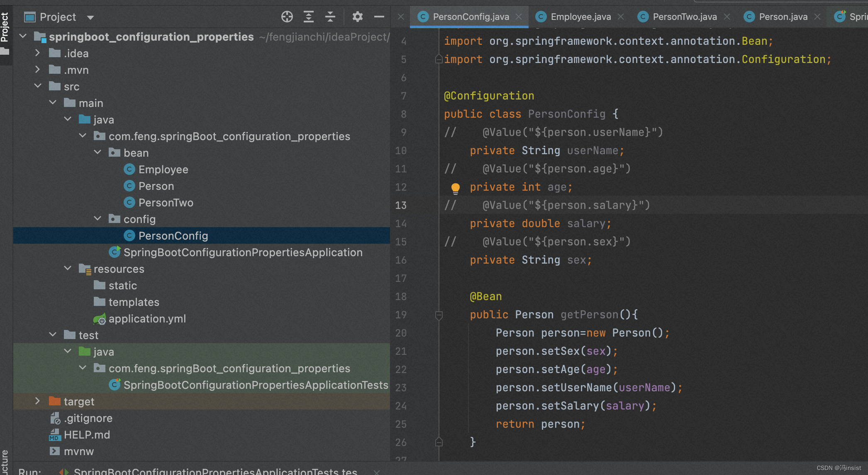
Task: Close the PersonConfig.java tab
Action: click(x=519, y=17)
